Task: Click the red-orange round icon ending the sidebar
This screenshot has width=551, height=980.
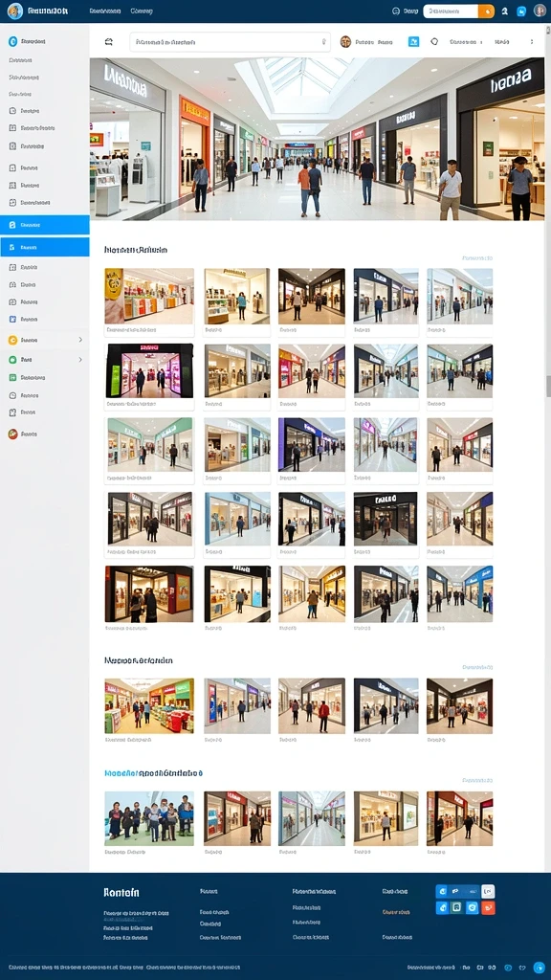Action: [12, 434]
